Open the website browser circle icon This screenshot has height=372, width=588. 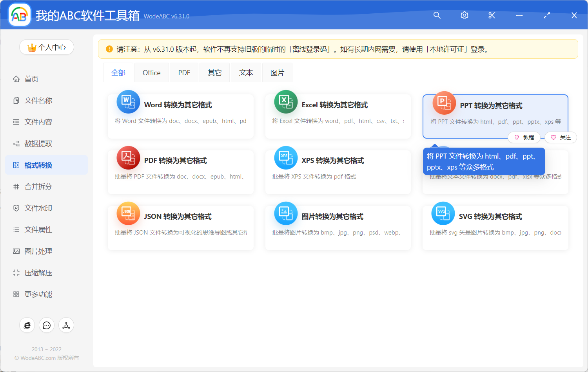(x=27, y=325)
